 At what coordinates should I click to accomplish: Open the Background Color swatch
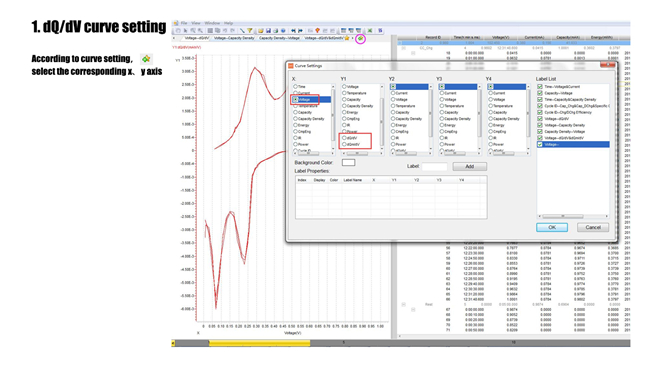[x=348, y=163]
